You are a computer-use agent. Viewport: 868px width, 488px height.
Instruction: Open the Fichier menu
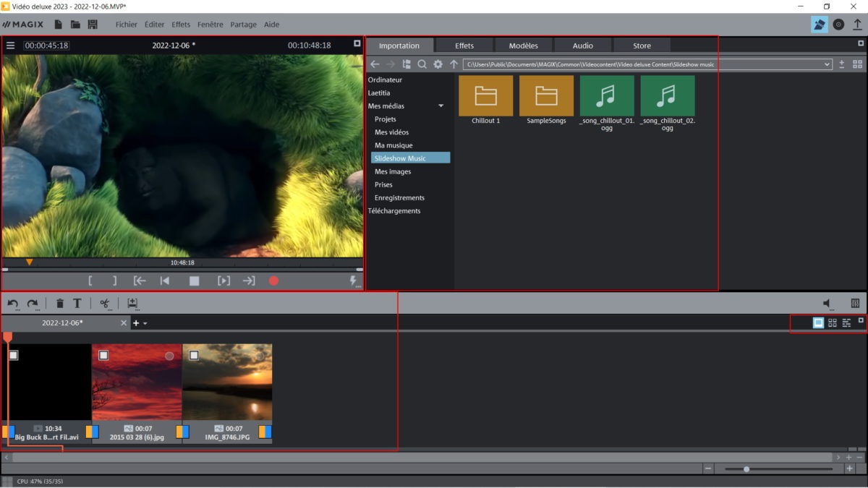pyautogui.click(x=127, y=25)
